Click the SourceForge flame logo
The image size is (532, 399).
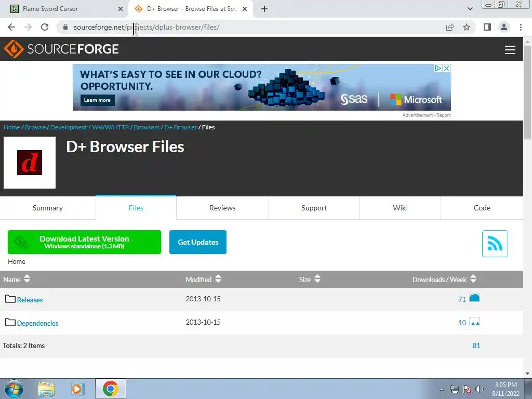coord(14,49)
